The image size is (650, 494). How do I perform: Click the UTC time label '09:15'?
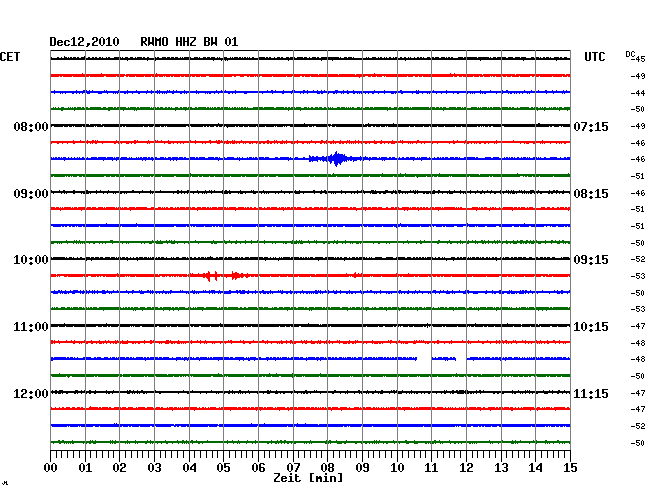(x=591, y=260)
